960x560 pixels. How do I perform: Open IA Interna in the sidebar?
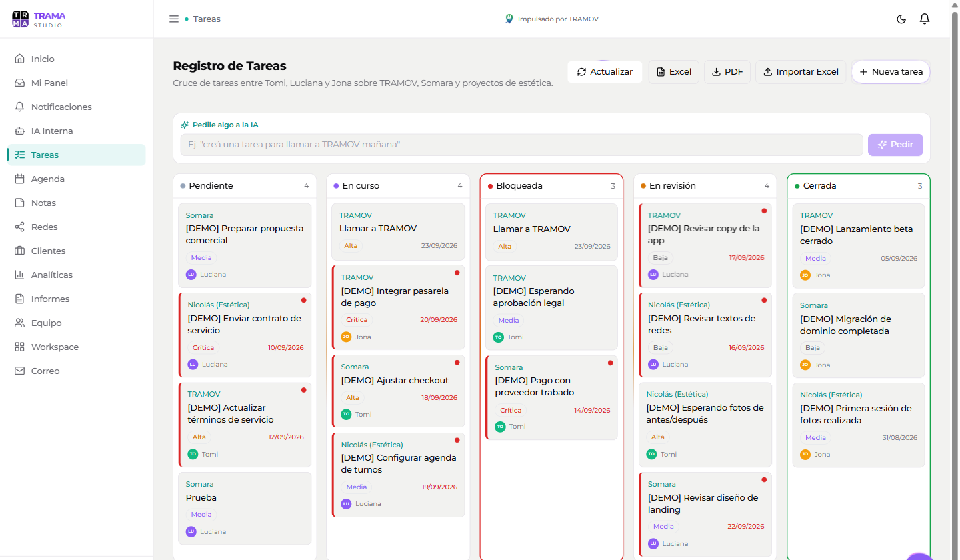77,131
